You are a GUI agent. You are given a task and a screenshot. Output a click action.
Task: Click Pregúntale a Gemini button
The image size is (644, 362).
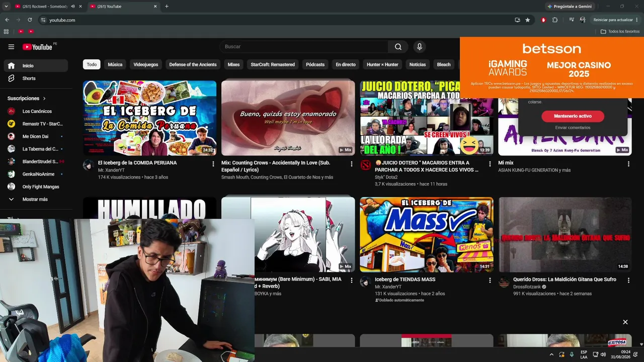(570, 7)
